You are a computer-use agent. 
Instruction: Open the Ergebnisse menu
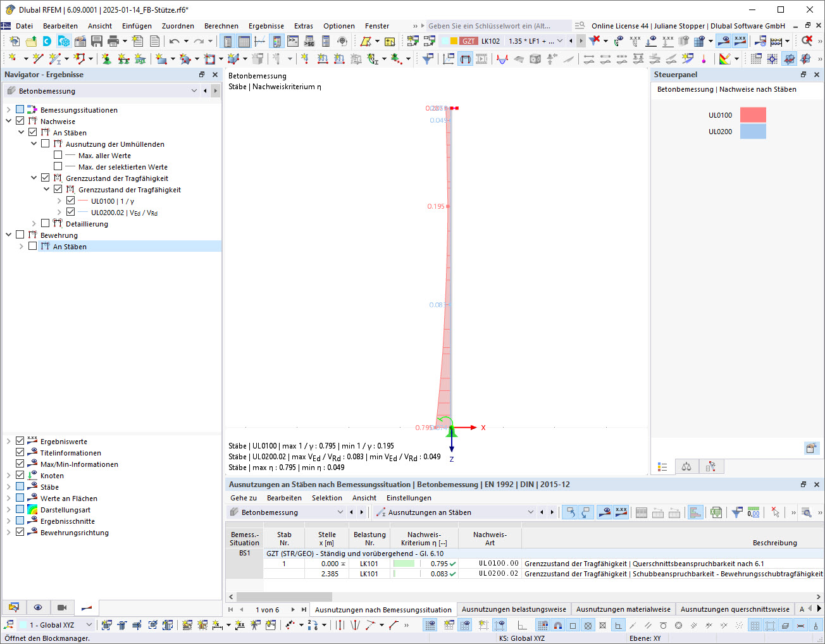pos(266,26)
